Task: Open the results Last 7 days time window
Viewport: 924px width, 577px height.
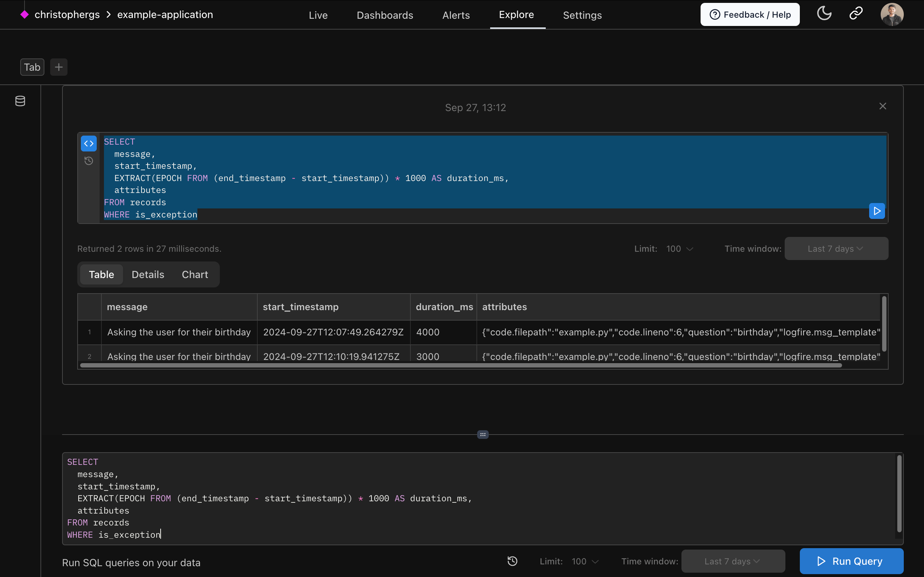Action: pos(836,249)
